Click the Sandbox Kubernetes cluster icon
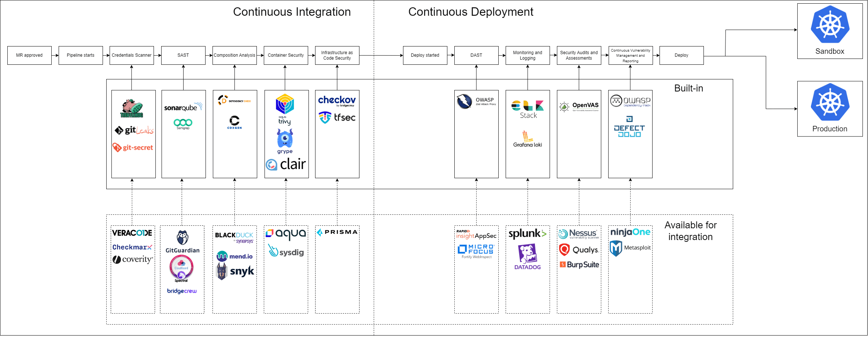 [x=830, y=26]
